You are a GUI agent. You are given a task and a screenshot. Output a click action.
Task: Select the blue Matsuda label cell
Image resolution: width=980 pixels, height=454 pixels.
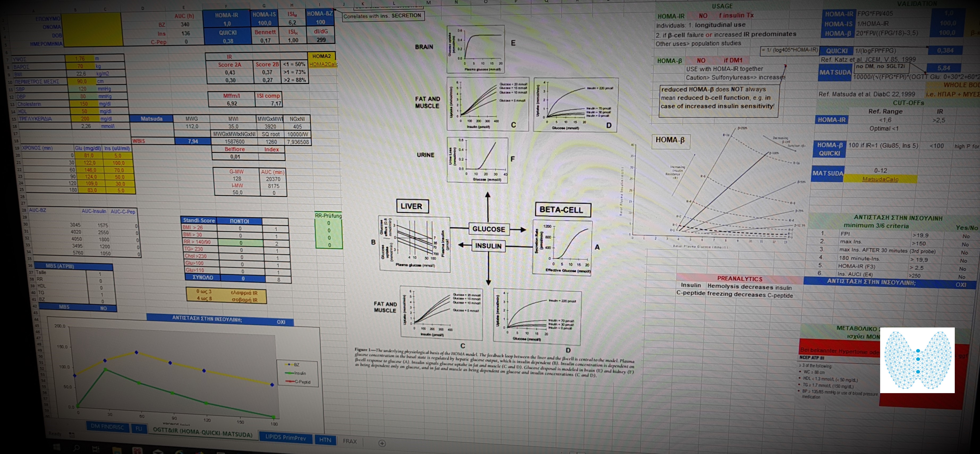point(151,119)
